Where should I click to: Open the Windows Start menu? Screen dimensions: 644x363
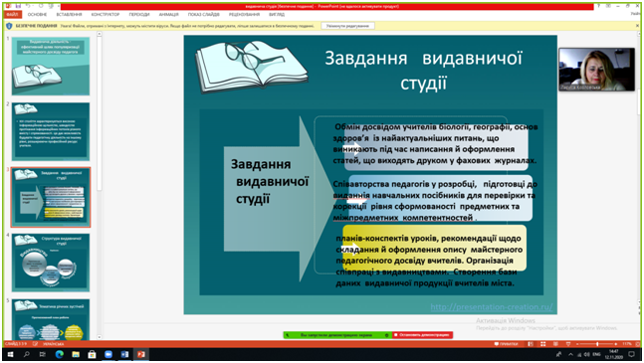click(x=10, y=354)
